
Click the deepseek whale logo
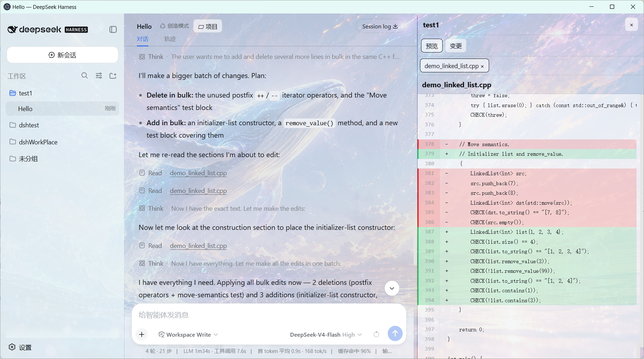pos(12,29)
